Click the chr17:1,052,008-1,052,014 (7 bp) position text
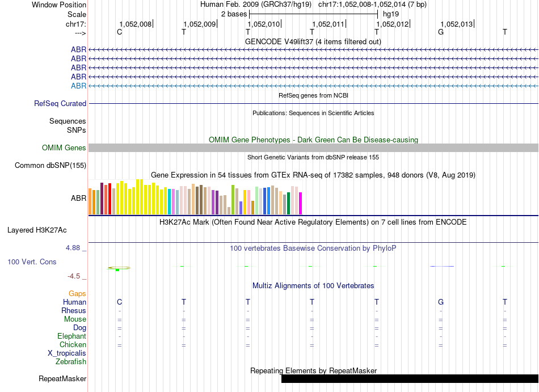Screen dimensions: 539x392 point(372,5)
